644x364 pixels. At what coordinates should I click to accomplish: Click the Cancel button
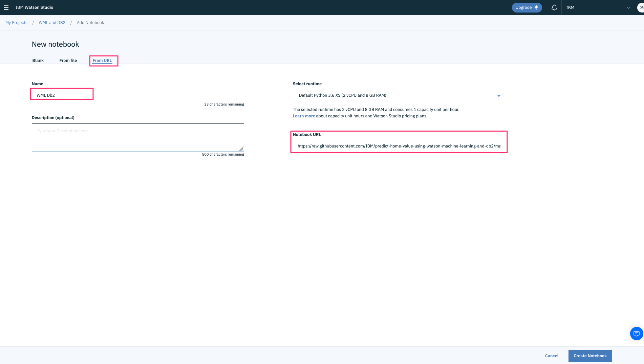pyautogui.click(x=552, y=356)
